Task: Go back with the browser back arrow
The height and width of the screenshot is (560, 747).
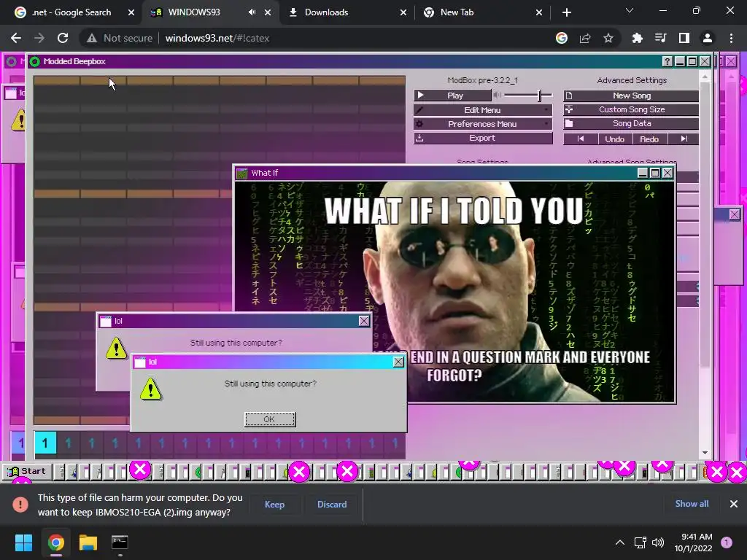Action: (x=16, y=38)
